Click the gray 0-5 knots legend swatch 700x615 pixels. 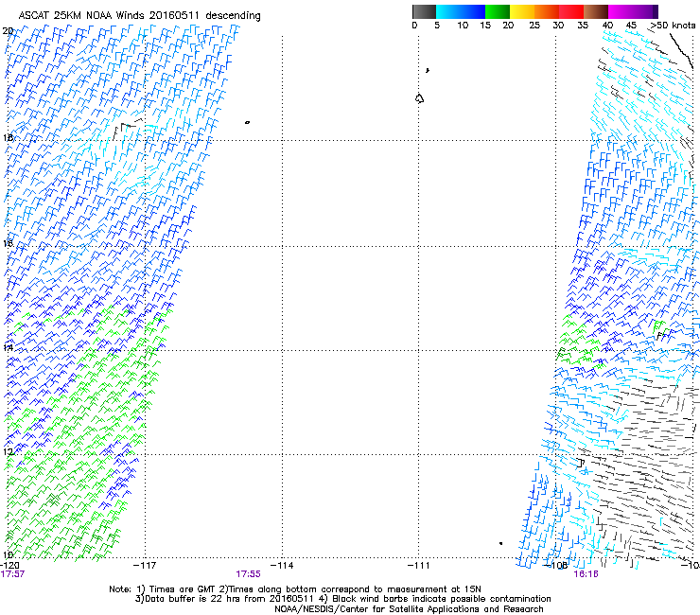click(424, 11)
